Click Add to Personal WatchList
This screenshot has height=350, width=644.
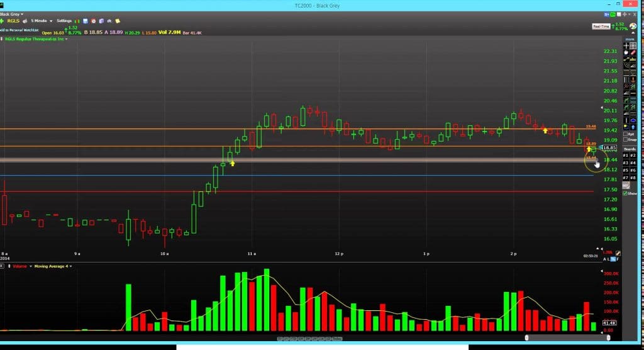click(19, 30)
